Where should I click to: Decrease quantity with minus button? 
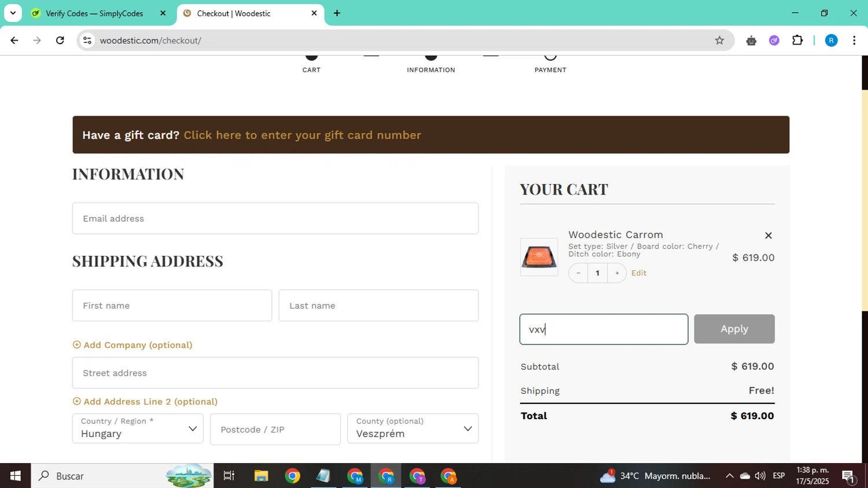coord(578,273)
